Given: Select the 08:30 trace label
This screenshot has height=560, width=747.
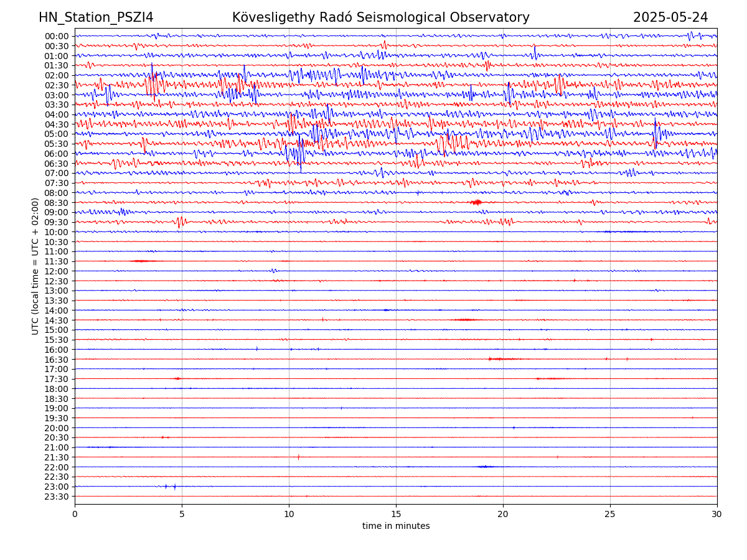Looking at the screenshot, I should [x=56, y=203].
